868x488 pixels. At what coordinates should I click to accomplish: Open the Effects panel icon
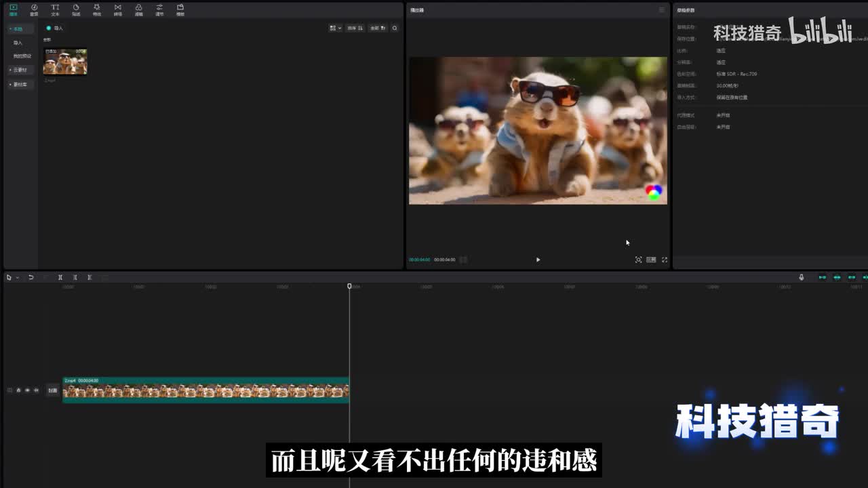click(97, 9)
